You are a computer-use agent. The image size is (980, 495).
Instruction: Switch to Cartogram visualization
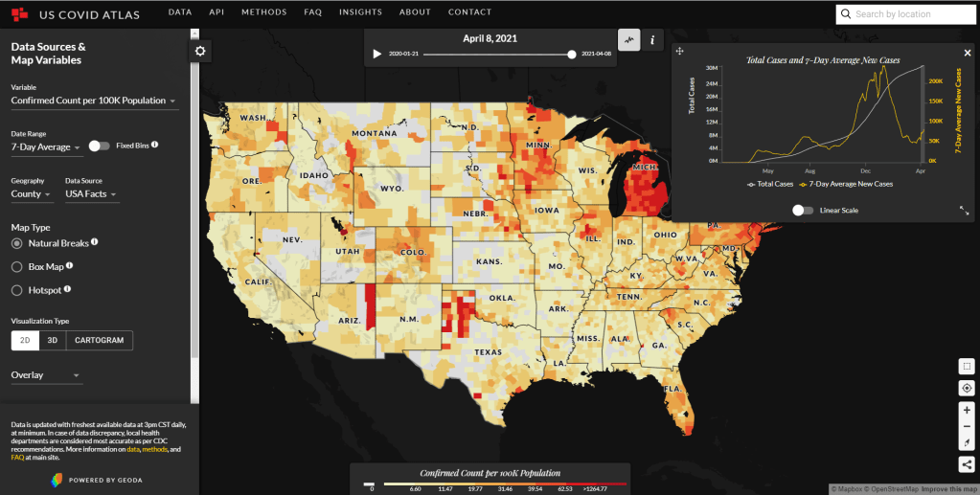(x=100, y=340)
